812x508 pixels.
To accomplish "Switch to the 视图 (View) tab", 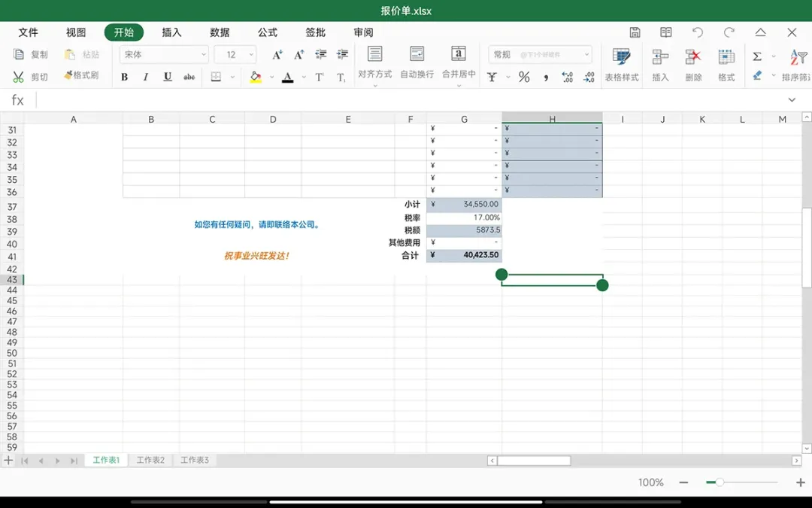I will point(76,32).
